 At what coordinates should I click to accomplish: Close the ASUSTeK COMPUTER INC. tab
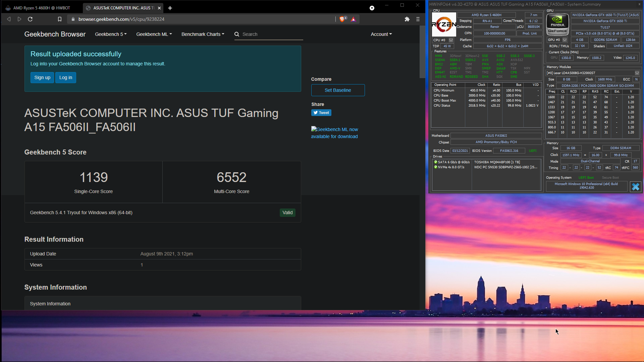tap(159, 8)
